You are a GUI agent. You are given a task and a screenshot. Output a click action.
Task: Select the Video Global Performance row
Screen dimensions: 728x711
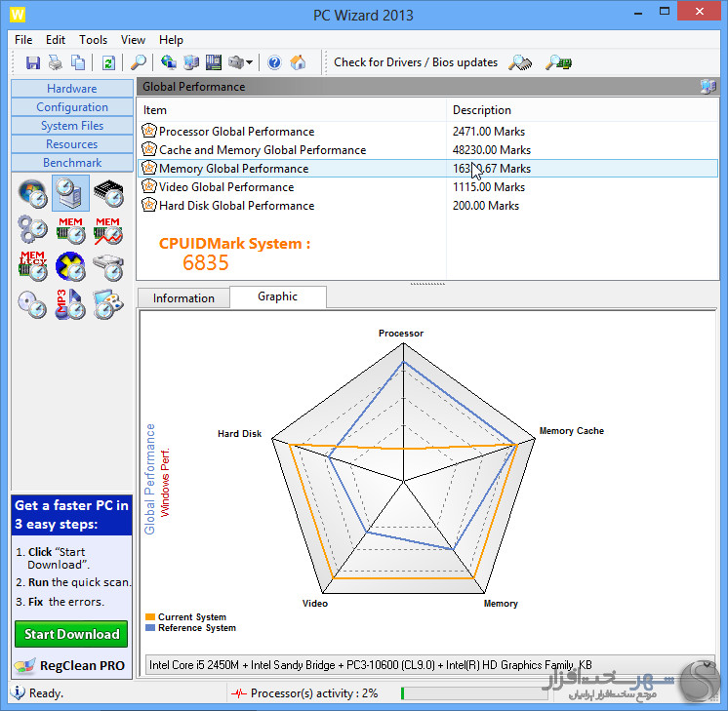click(225, 187)
